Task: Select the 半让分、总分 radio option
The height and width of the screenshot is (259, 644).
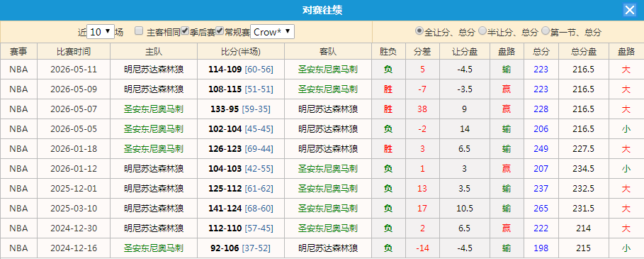Action: [x=482, y=31]
